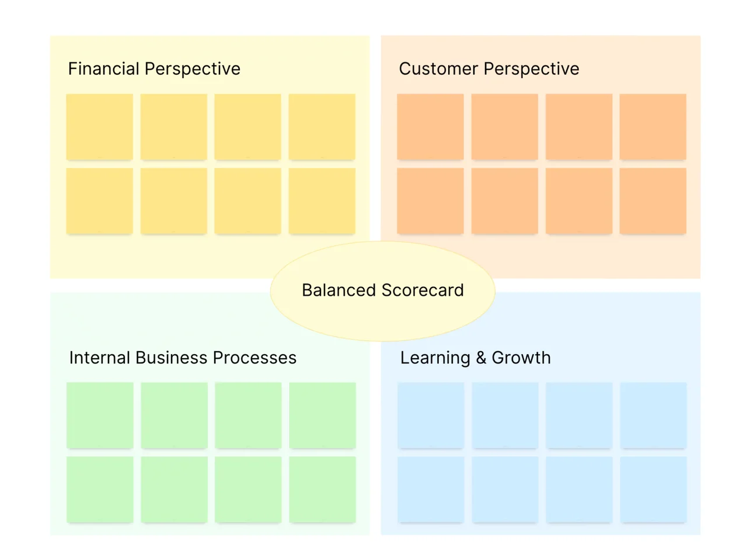Click second orange sticky in Customer top row
Image resolution: width=747 pixels, height=560 pixels.
[x=505, y=127]
